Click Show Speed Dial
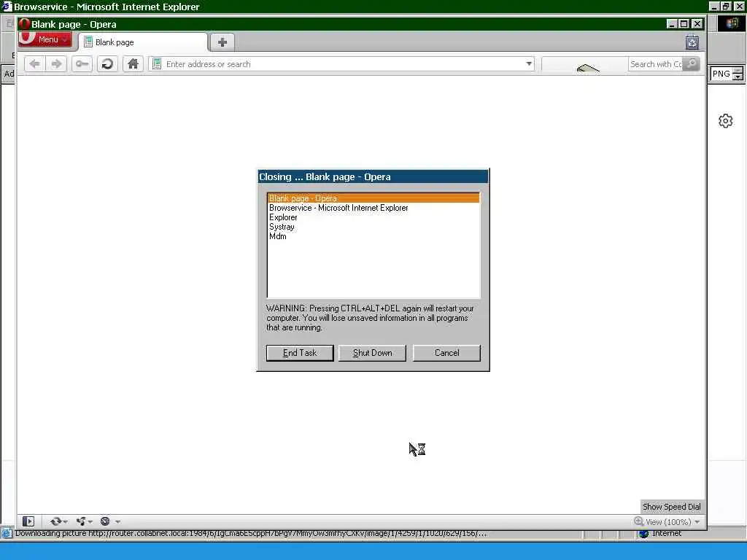Screen dimensions: 747x560 671,507
